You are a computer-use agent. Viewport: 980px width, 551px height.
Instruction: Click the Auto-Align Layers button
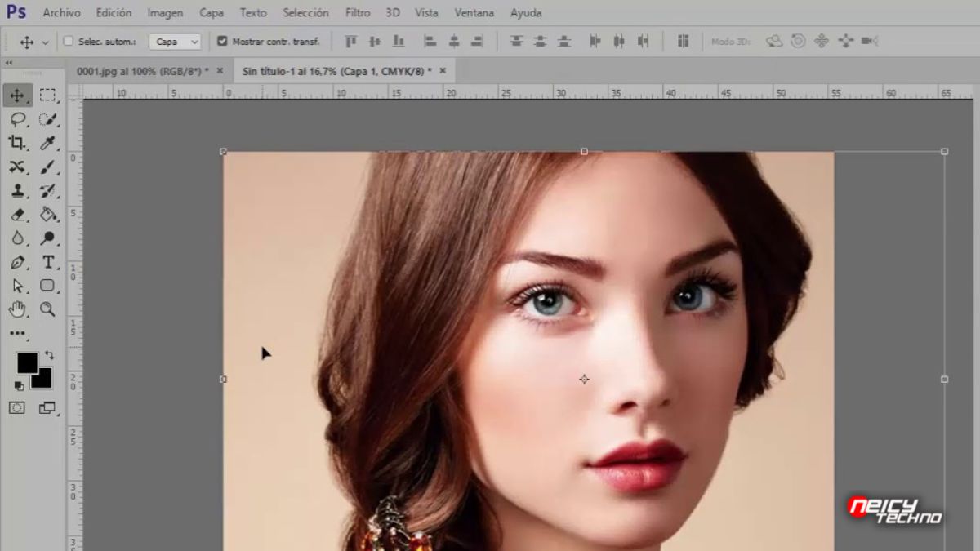click(x=683, y=41)
